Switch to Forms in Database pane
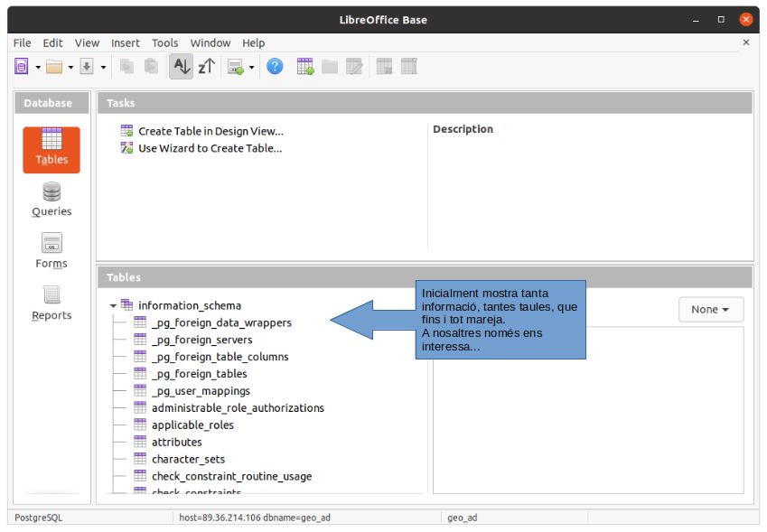The width and height of the screenshot is (767, 532). coord(51,251)
